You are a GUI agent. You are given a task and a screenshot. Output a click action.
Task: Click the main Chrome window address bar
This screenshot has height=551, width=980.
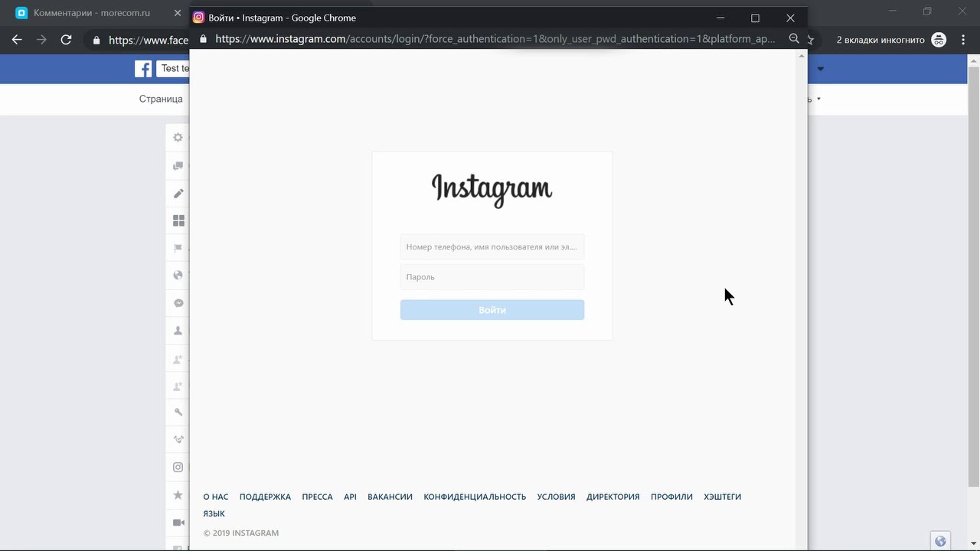pyautogui.click(x=149, y=40)
